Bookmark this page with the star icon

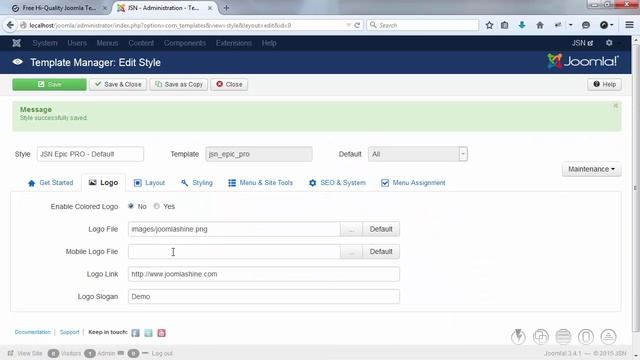(x=489, y=25)
